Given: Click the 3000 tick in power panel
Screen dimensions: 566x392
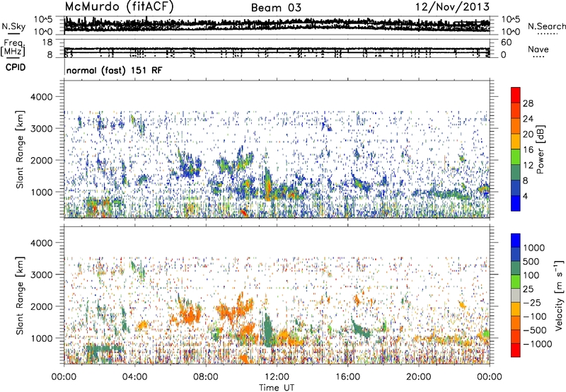Looking at the screenshot, I should (x=42, y=129).
